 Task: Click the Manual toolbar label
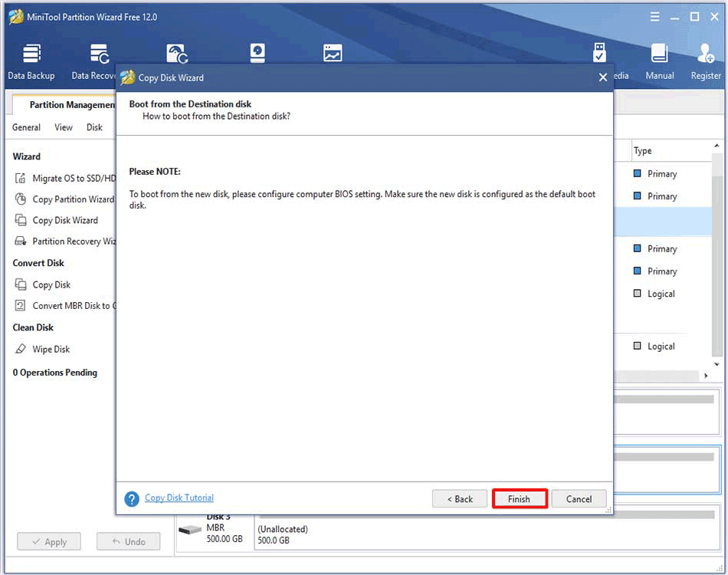point(660,76)
